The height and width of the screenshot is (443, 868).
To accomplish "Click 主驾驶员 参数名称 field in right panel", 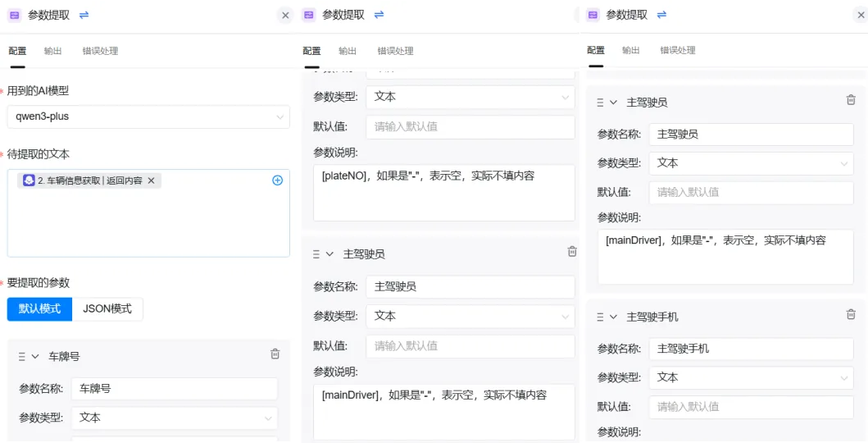I will [x=751, y=134].
